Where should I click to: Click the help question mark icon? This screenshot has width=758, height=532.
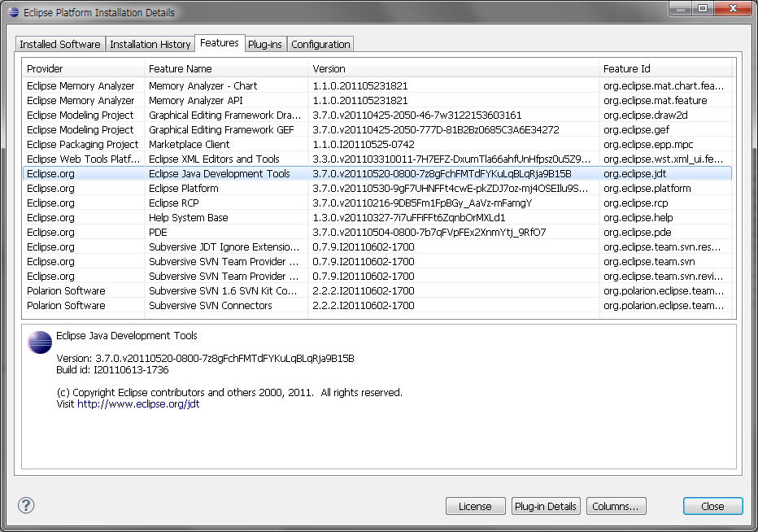click(x=26, y=505)
